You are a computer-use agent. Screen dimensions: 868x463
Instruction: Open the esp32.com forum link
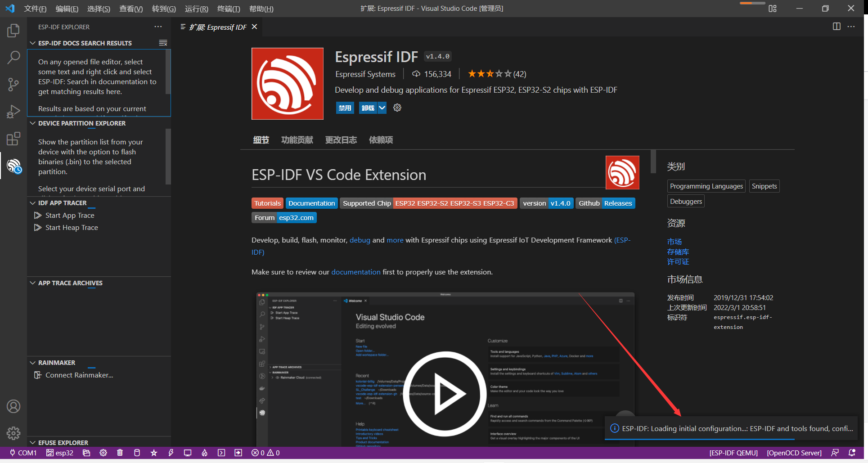(x=296, y=217)
